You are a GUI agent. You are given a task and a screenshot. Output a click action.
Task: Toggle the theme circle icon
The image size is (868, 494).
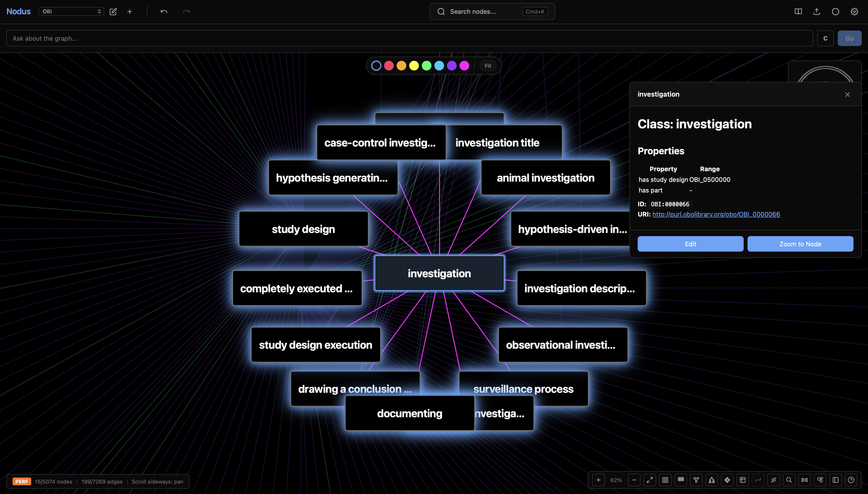click(x=836, y=12)
